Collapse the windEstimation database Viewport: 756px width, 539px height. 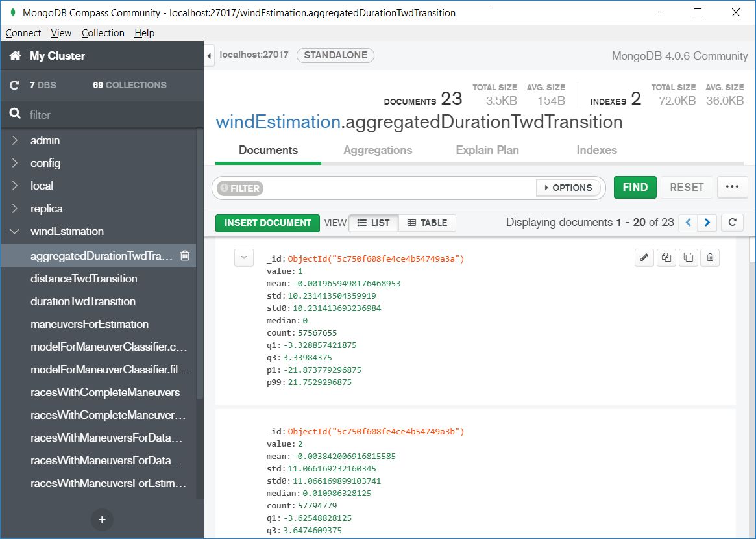pyautogui.click(x=15, y=232)
